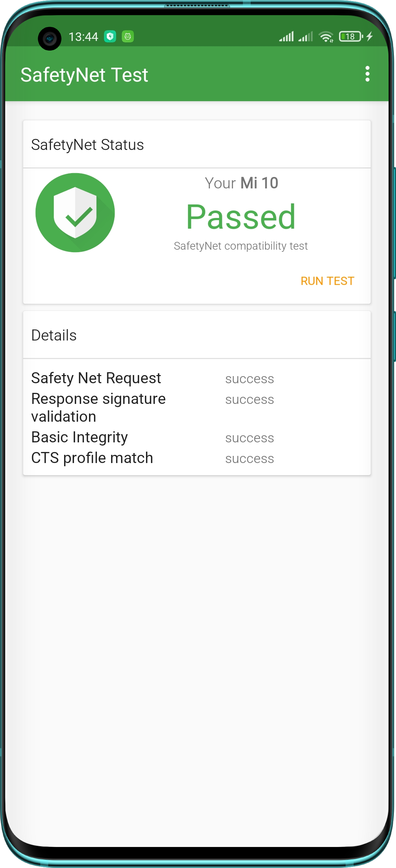The height and width of the screenshot is (868, 396).
Task: Select the Details card header
Action: (x=197, y=335)
